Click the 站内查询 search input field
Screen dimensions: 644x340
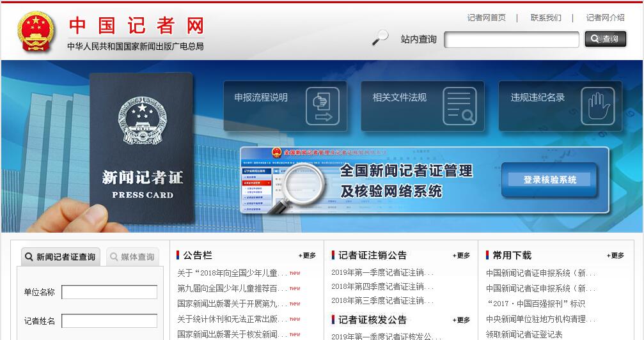point(511,40)
